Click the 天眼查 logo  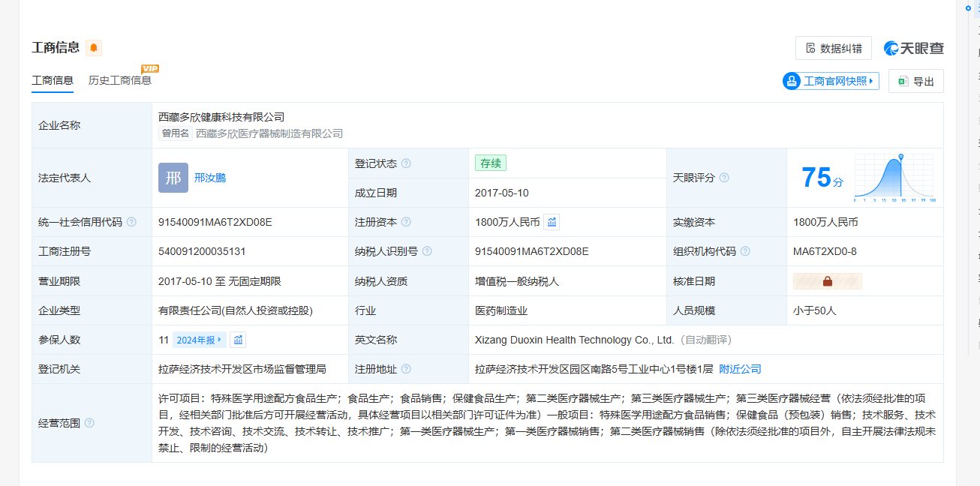click(x=914, y=48)
